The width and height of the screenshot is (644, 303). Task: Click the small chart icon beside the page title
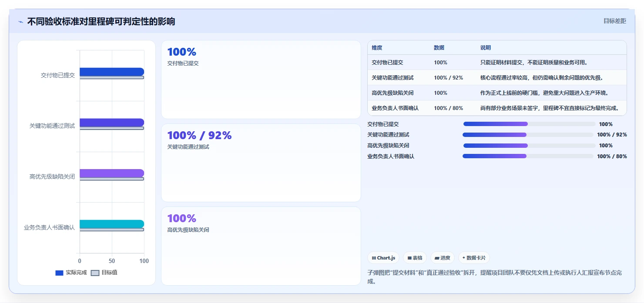tap(20, 22)
